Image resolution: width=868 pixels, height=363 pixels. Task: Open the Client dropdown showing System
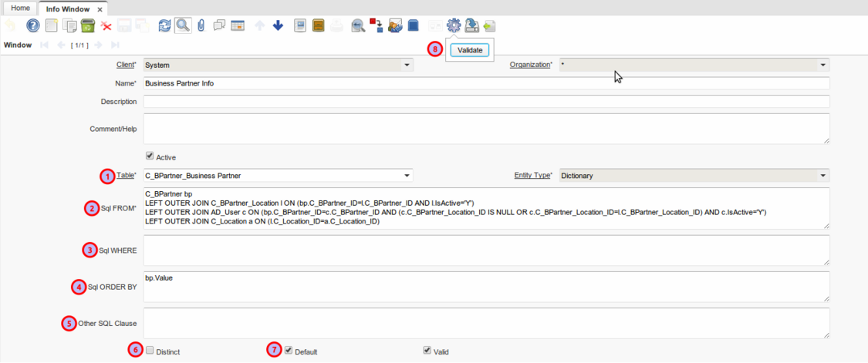(407, 66)
